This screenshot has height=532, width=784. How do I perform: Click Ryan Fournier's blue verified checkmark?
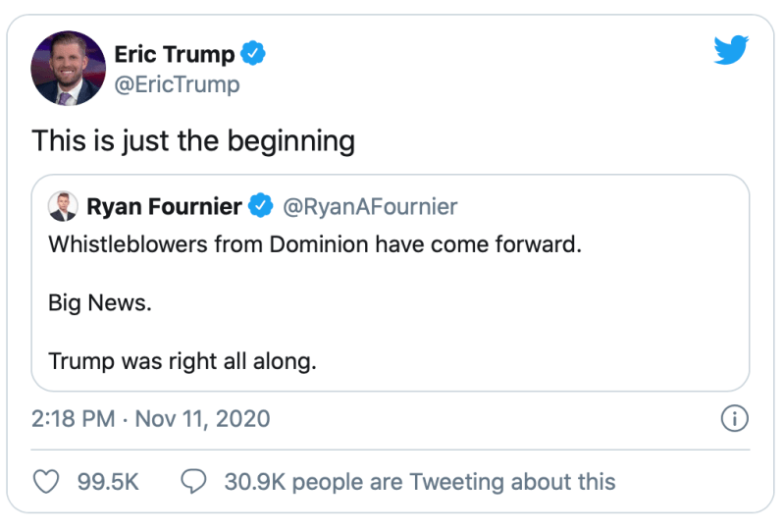(x=261, y=207)
